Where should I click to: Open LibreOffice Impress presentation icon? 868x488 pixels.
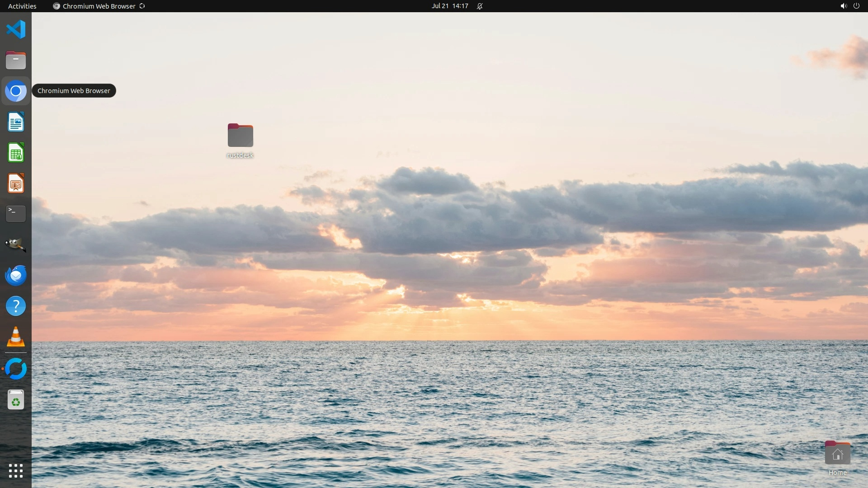coord(16,183)
